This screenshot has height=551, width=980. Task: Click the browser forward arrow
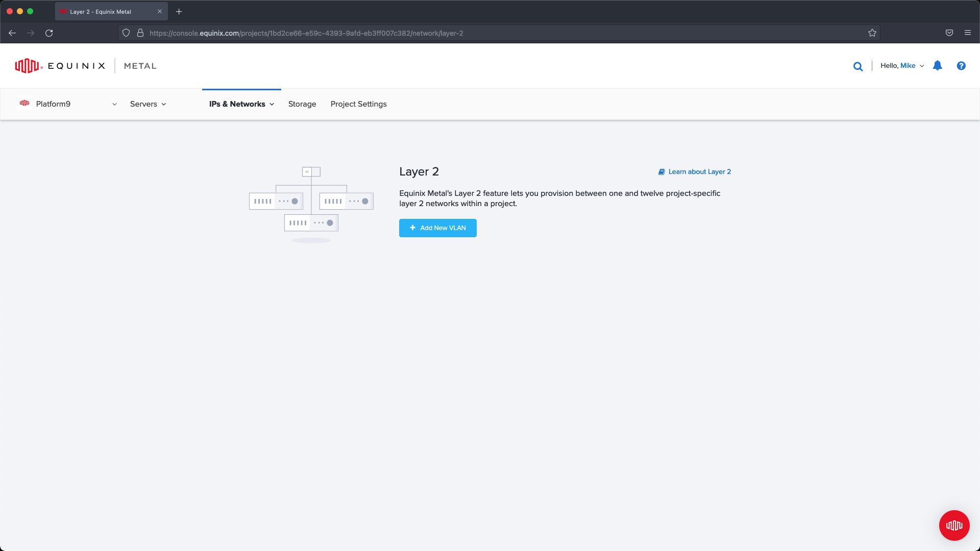coord(31,33)
